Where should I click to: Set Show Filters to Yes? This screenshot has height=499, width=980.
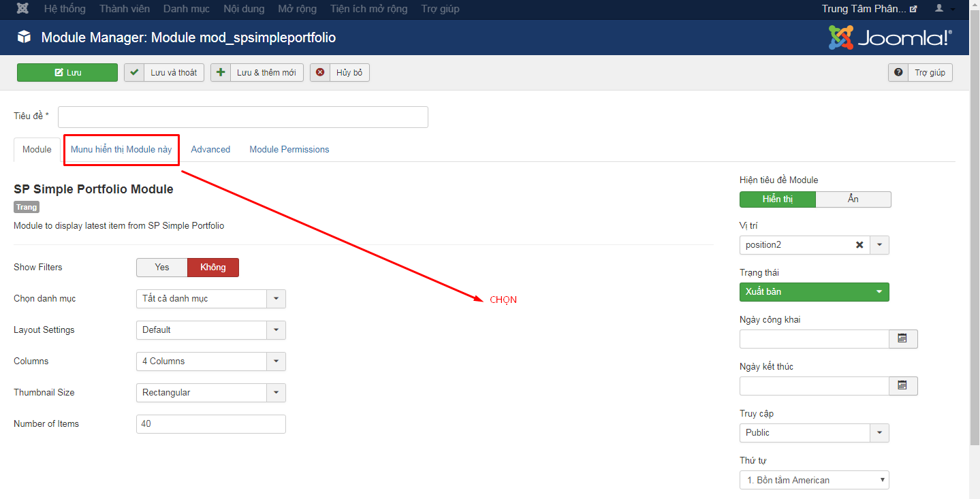[x=162, y=267]
